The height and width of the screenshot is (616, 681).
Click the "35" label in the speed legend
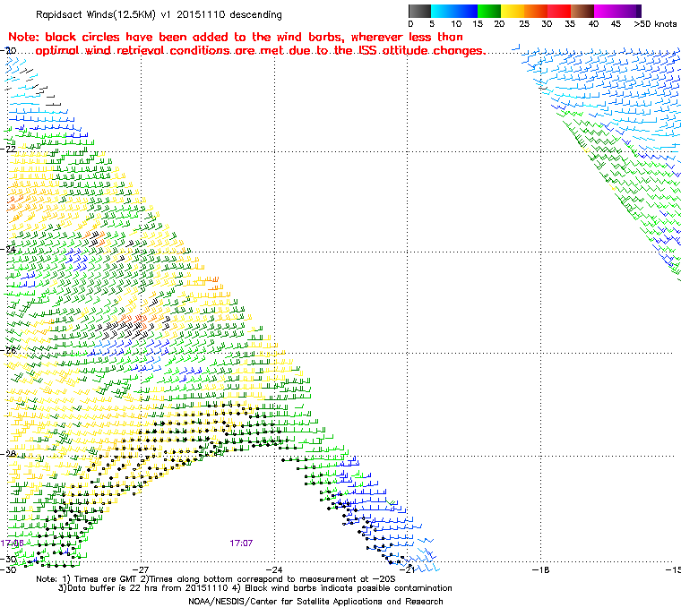[x=570, y=24]
